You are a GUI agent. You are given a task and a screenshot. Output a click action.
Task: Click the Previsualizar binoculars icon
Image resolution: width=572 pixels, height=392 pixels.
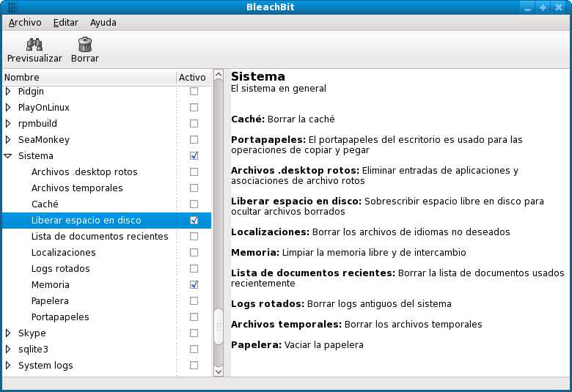click(34, 45)
